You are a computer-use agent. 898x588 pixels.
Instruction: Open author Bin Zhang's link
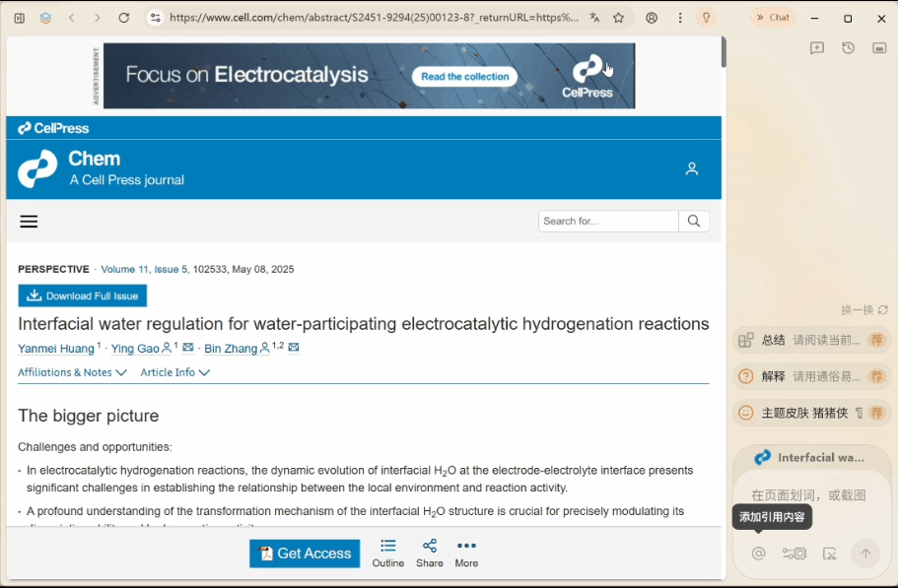pos(231,349)
